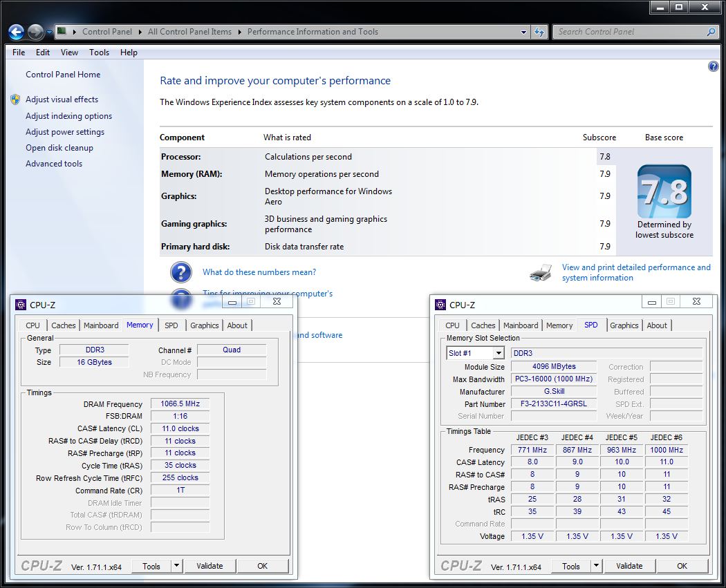Click the 7.8 base score badge
This screenshot has width=726, height=588.
point(664,191)
